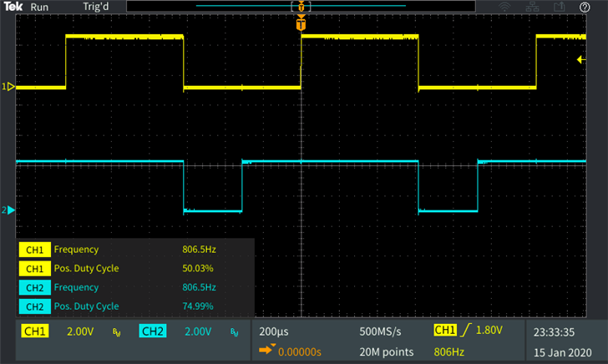
Task: Click the Wi-Fi status icon
Action: coord(505,7)
